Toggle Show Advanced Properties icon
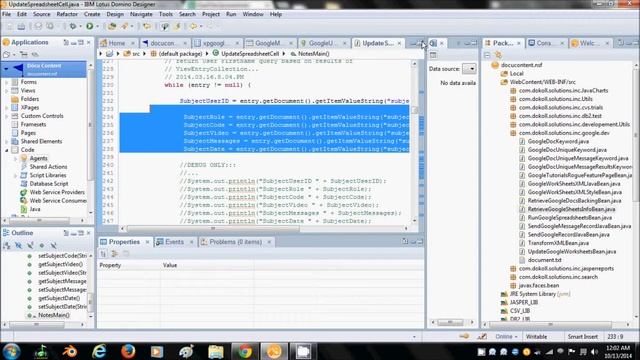640x360 pixels. (115, 254)
